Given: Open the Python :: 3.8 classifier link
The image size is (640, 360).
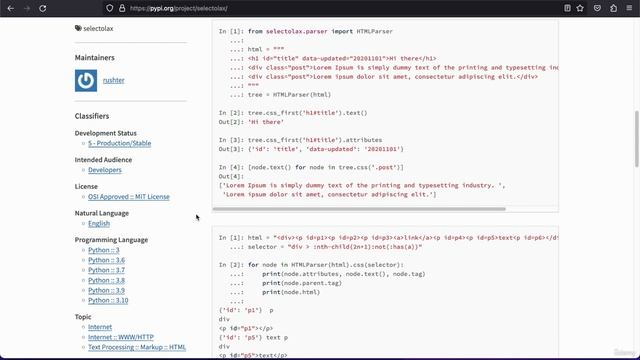Looking at the screenshot, I should click(107, 280).
